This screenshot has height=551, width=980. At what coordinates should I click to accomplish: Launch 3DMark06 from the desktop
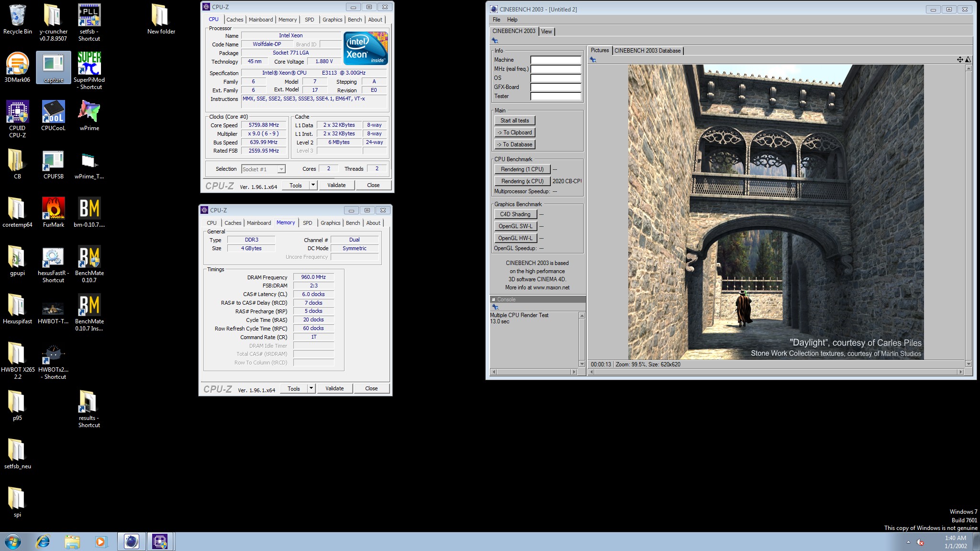point(17,67)
